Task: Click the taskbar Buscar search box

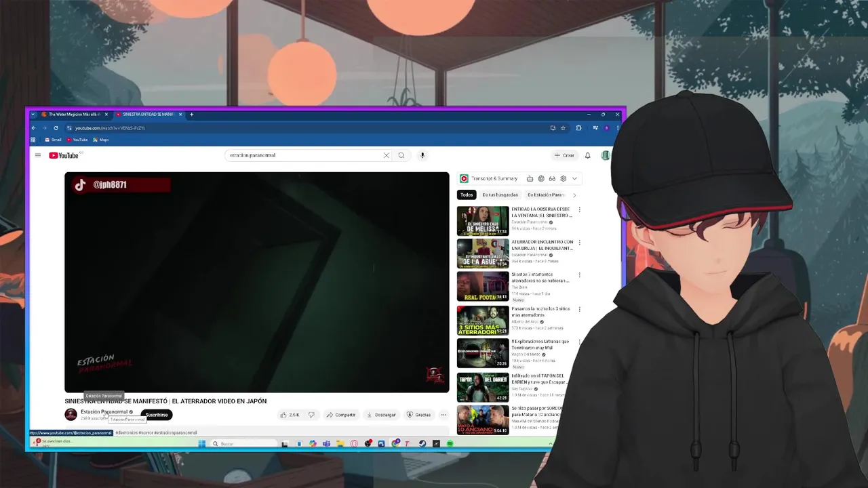Action: (x=243, y=444)
